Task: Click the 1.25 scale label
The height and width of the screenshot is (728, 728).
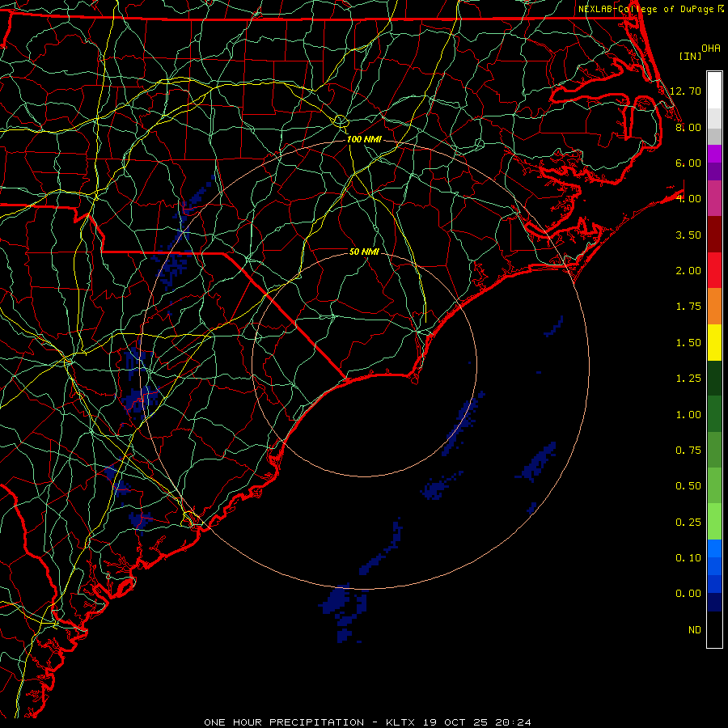Action: coord(688,379)
